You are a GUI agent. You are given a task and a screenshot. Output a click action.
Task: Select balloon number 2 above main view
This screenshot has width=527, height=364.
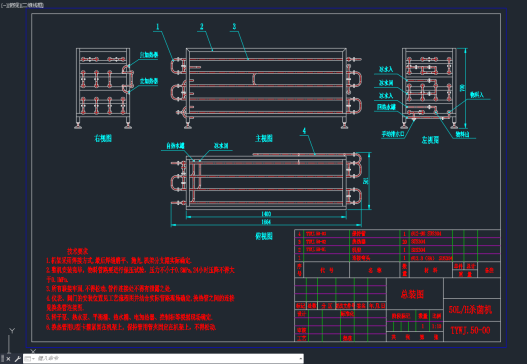[202, 27]
